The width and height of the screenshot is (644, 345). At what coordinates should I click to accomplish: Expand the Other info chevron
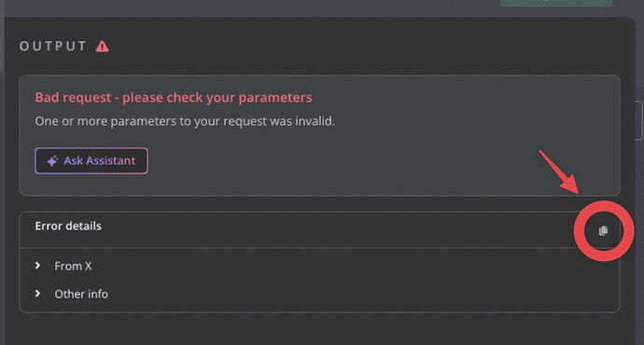coord(37,294)
